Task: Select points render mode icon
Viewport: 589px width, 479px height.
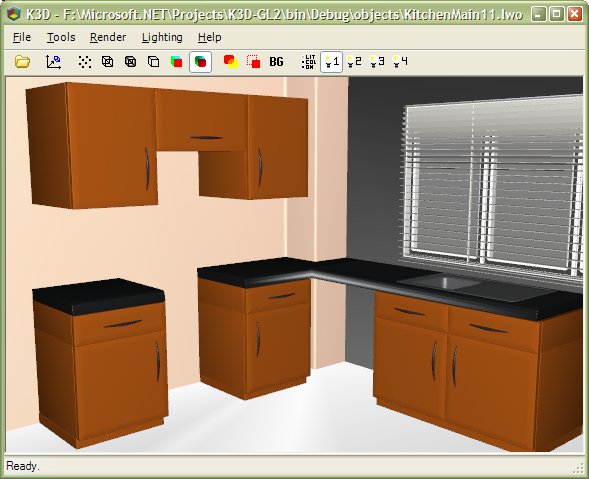Action: (x=85, y=62)
